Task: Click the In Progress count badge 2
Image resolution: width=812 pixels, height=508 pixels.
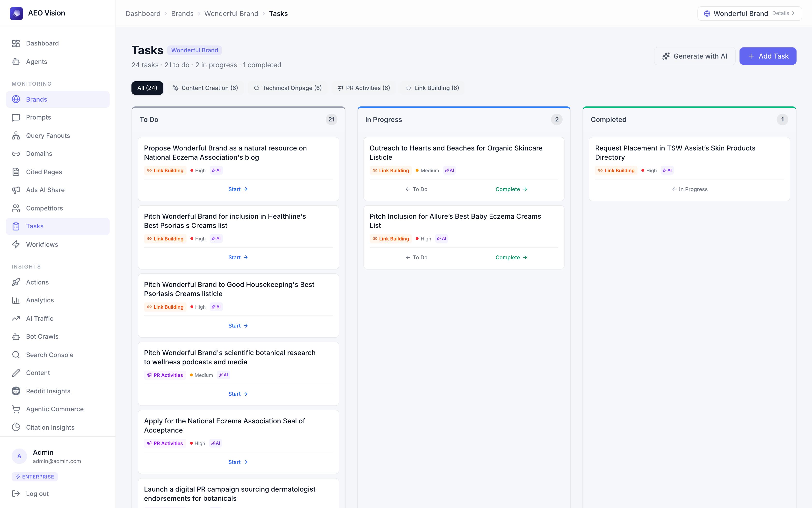Action: coord(557,120)
